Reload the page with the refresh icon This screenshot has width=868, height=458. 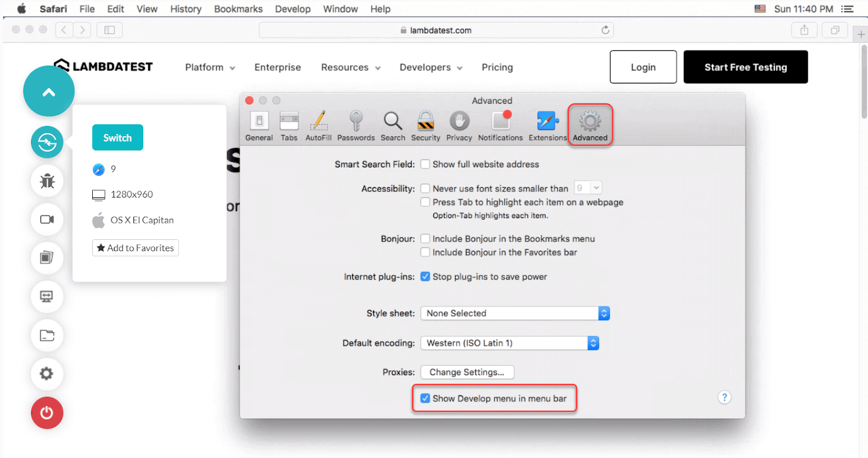[605, 30]
